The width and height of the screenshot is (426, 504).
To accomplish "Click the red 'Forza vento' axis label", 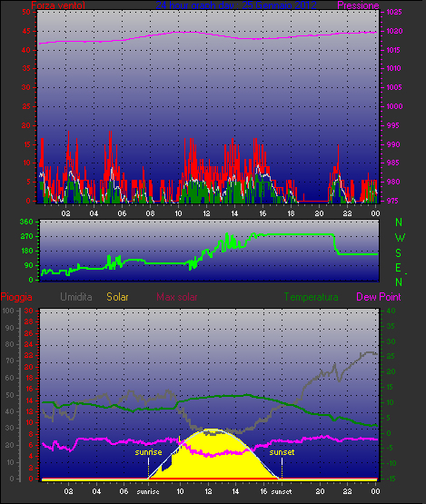I will 58,5.
